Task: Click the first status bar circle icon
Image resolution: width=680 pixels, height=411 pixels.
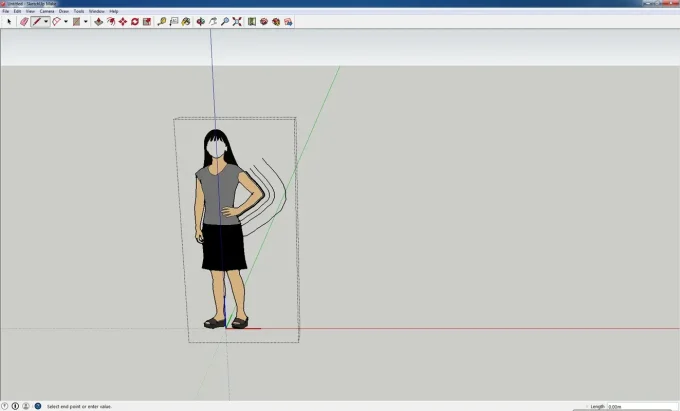Action: point(5,406)
